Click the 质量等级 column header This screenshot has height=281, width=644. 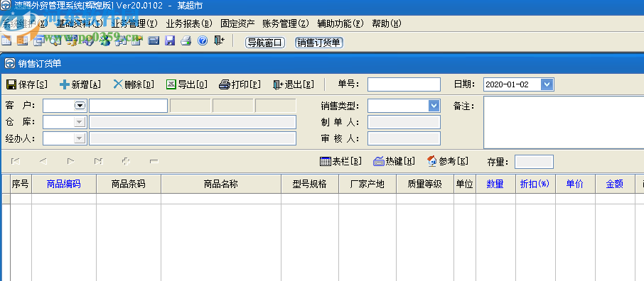coord(424,184)
